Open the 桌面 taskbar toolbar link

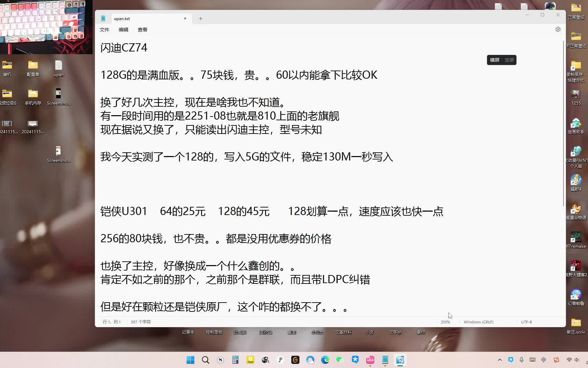coord(292,332)
